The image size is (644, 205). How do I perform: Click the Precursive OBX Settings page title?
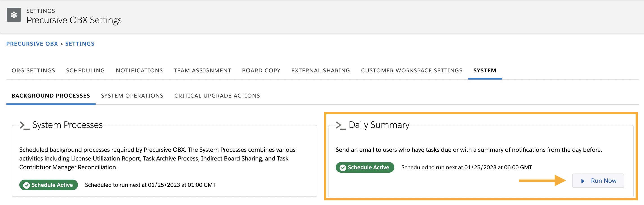coord(74,20)
